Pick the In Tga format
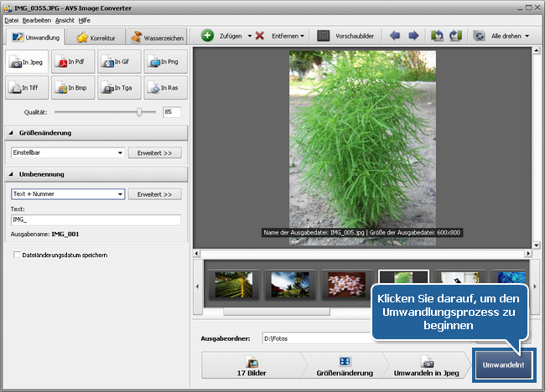The width and height of the screenshot is (545, 392). click(119, 88)
